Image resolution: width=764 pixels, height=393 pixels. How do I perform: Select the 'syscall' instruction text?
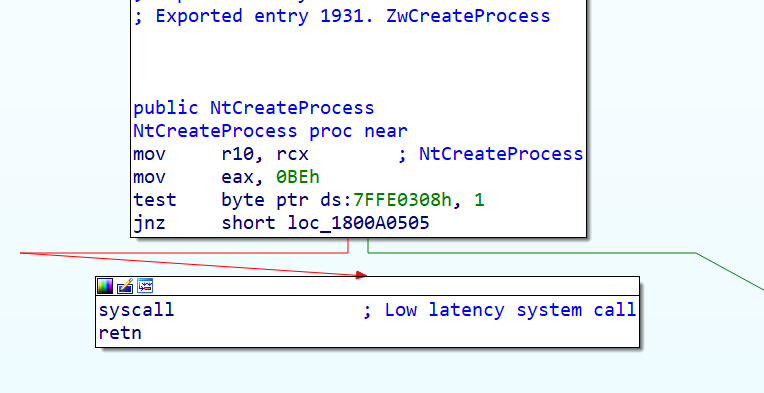click(x=136, y=310)
